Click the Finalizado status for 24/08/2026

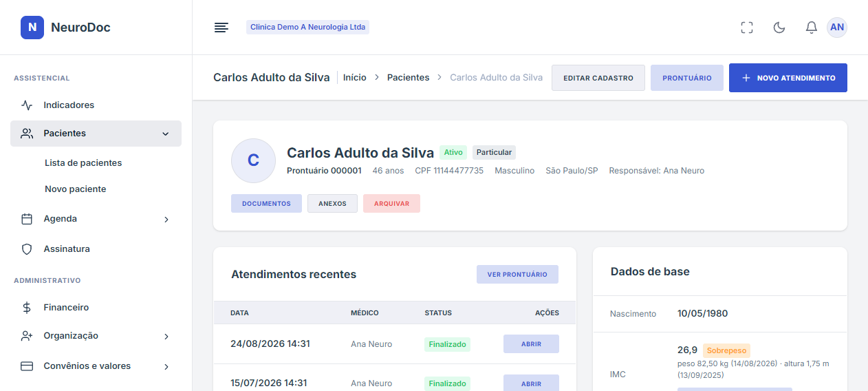point(447,344)
